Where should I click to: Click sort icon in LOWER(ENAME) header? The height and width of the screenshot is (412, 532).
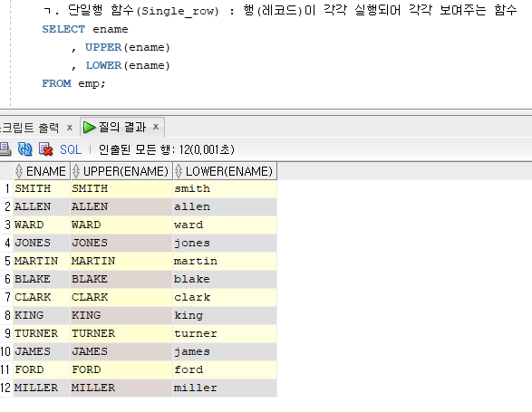pyautogui.click(x=179, y=171)
